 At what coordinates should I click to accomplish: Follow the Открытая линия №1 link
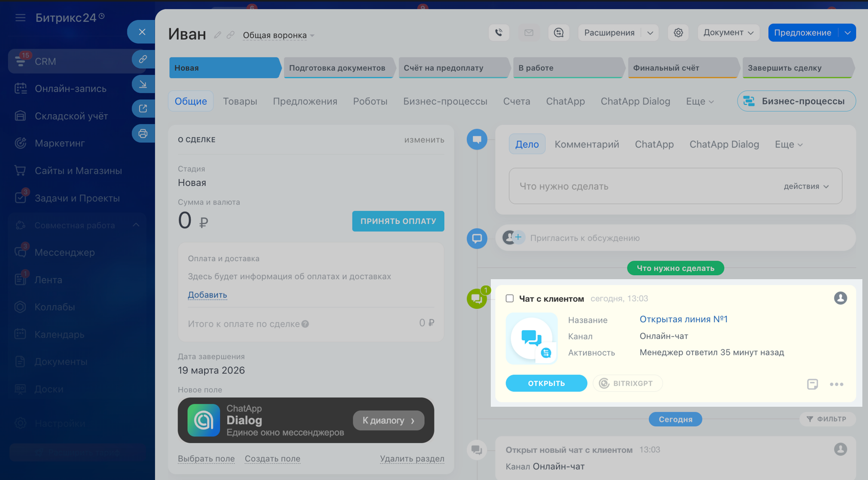click(683, 319)
